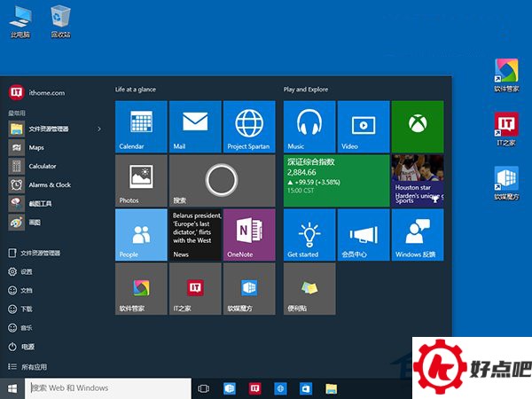Image resolution: width=532 pixels, height=399 pixels.
Task: Click 文件资源管理器 link in lower left list
Action: (35, 253)
